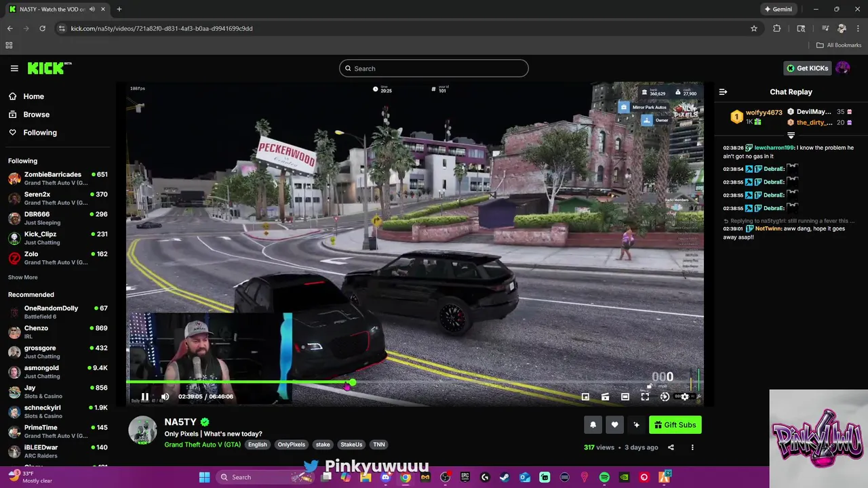868x488 pixels.
Task: Open Chrome media control icon
Action: 825,28
